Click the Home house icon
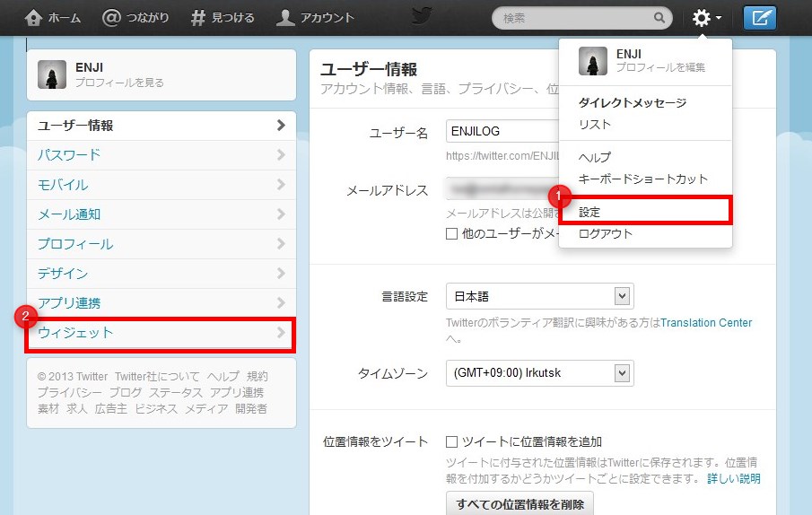812x515 pixels. tap(33, 18)
